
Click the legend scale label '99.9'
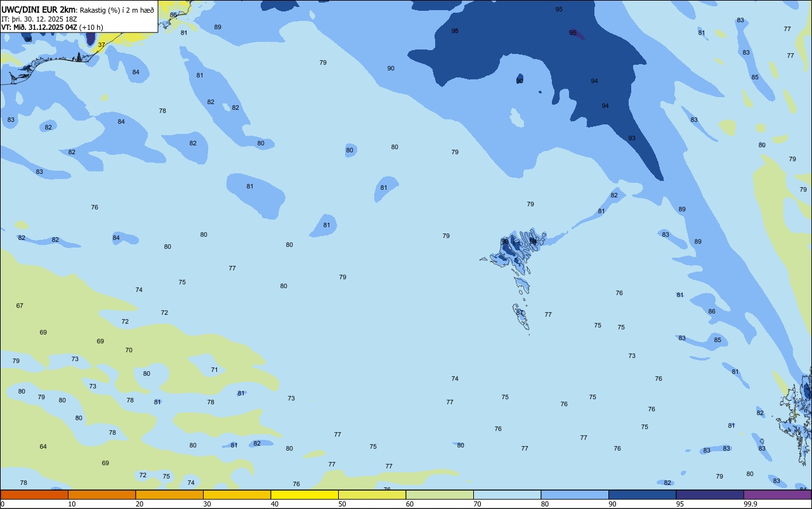[750, 504]
